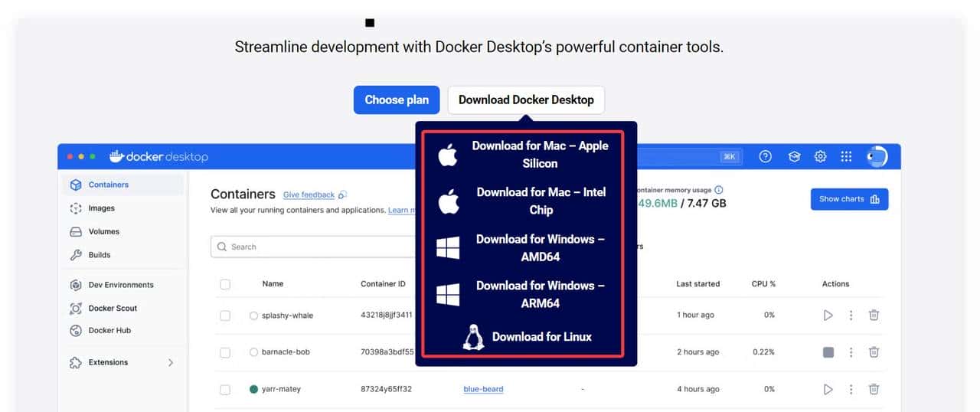Click the Container ID column header
Screen dimensions: 980x412
click(383, 284)
